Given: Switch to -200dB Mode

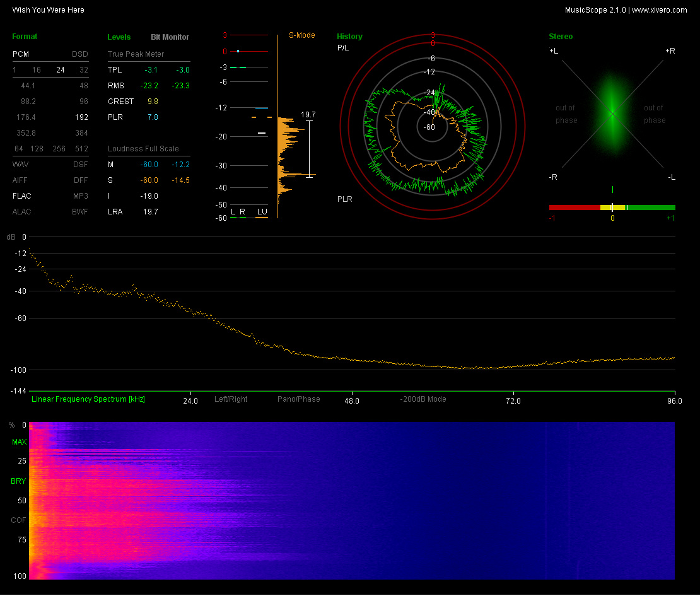Looking at the screenshot, I should 423,399.
